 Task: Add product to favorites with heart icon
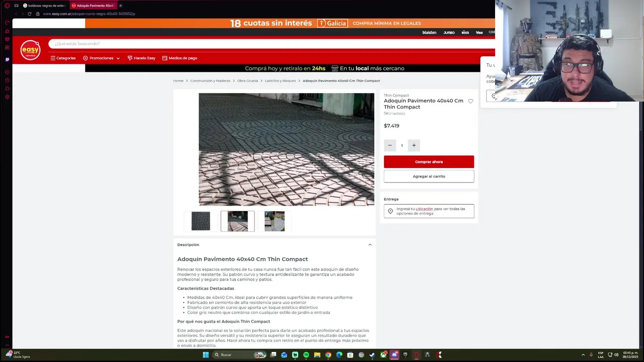pos(470,101)
